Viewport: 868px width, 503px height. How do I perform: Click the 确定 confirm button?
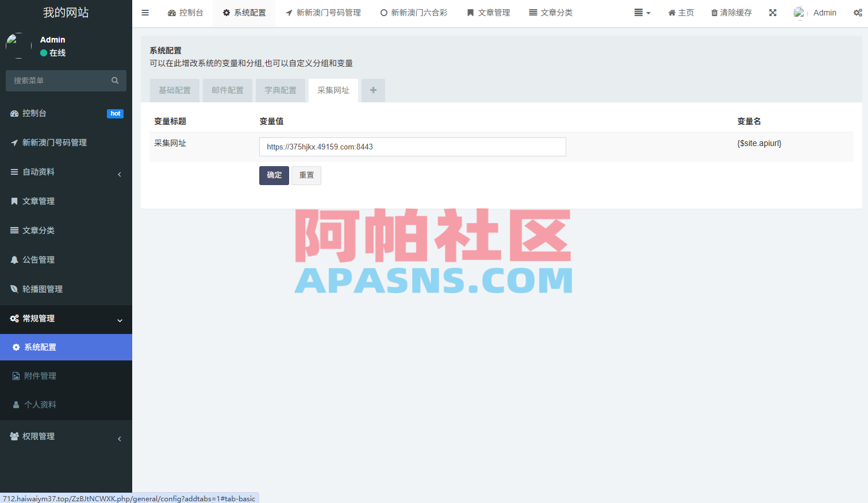[x=274, y=175]
